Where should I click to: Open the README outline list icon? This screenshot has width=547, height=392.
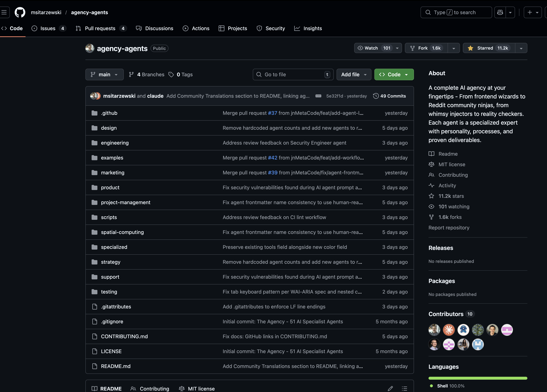(405, 388)
